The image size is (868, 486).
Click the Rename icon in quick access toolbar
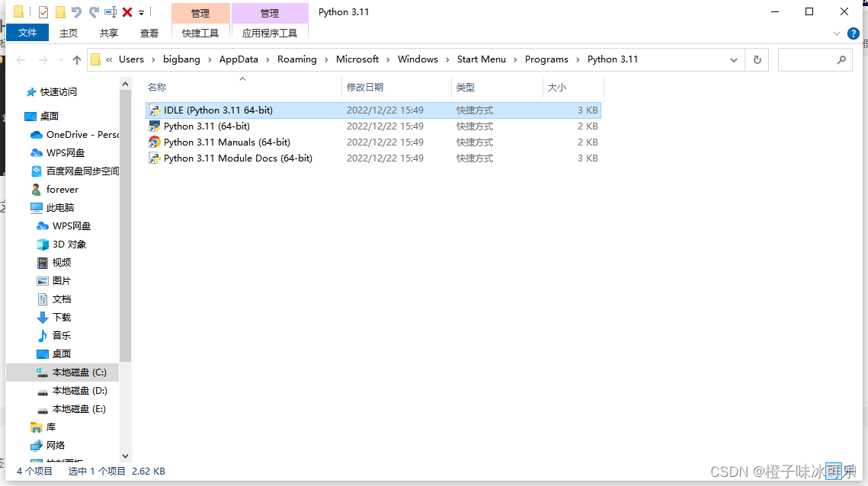click(111, 12)
